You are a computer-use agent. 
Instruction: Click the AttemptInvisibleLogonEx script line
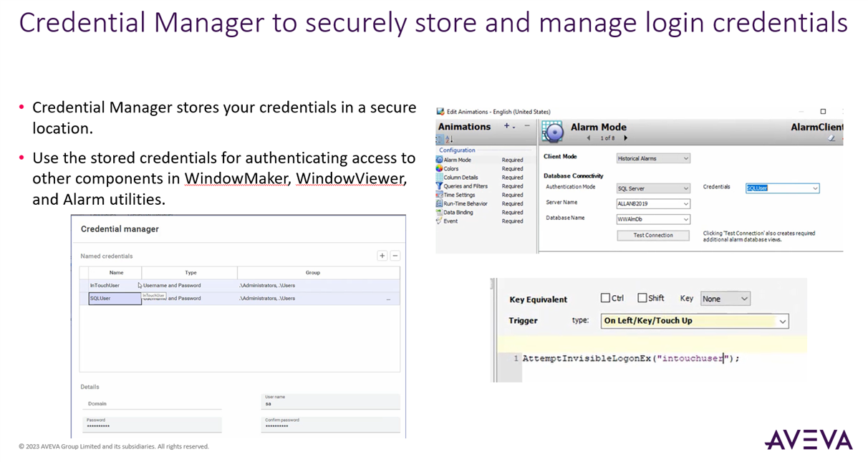pyautogui.click(x=630, y=358)
